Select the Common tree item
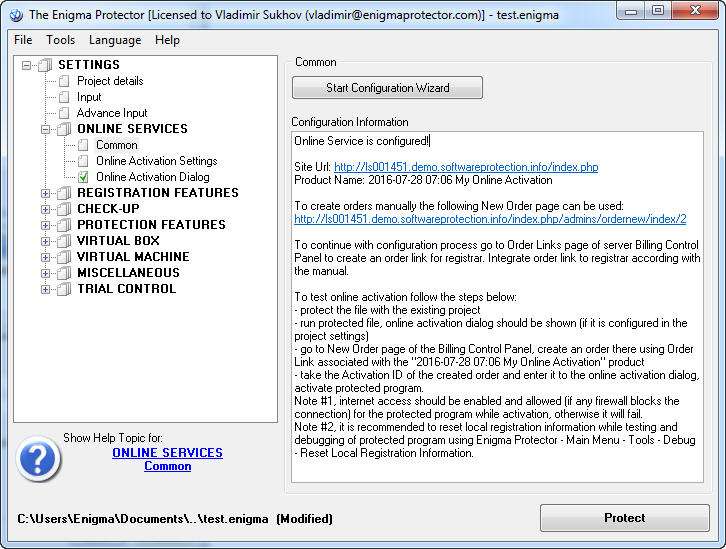Image resolution: width=726 pixels, height=549 pixels. (117, 145)
